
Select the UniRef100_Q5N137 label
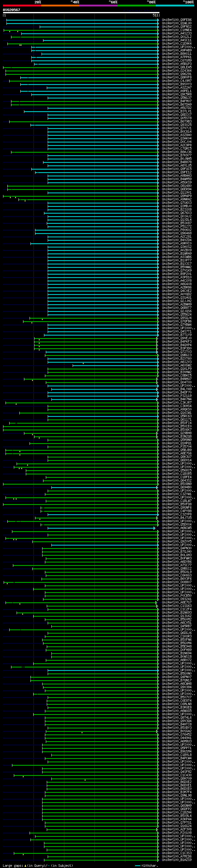pos(176,98)
